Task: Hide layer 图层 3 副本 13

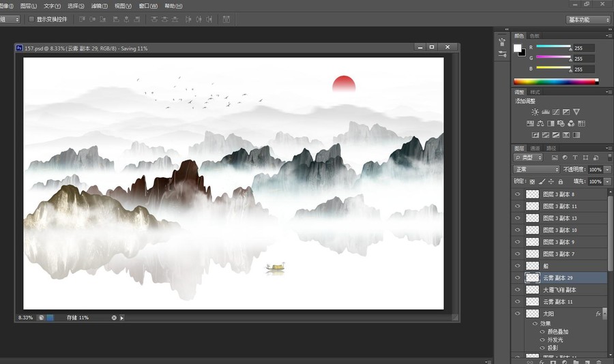Action: click(x=518, y=218)
